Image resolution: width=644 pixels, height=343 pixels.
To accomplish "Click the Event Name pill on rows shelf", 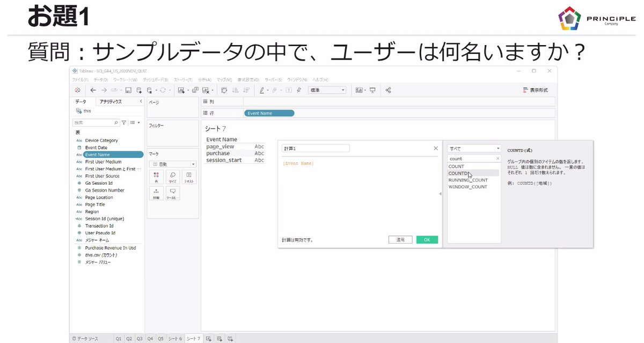I will 269,113.
